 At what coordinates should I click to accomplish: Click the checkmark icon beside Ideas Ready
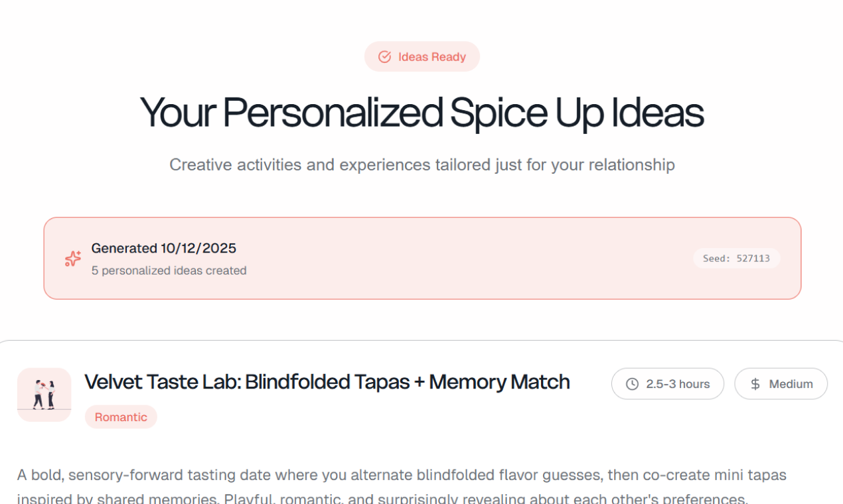coord(384,57)
